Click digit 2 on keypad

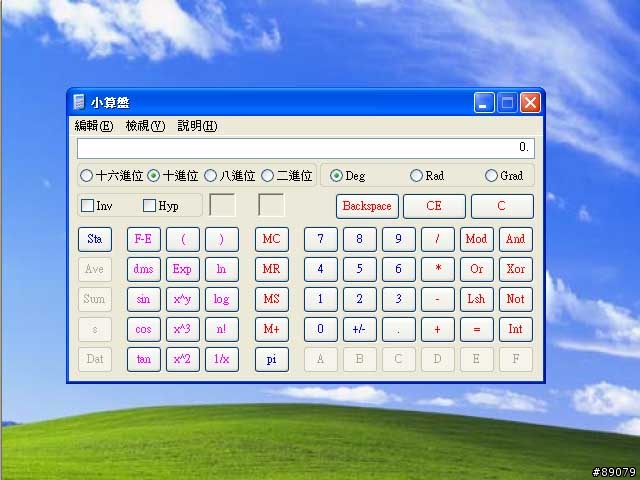360,299
